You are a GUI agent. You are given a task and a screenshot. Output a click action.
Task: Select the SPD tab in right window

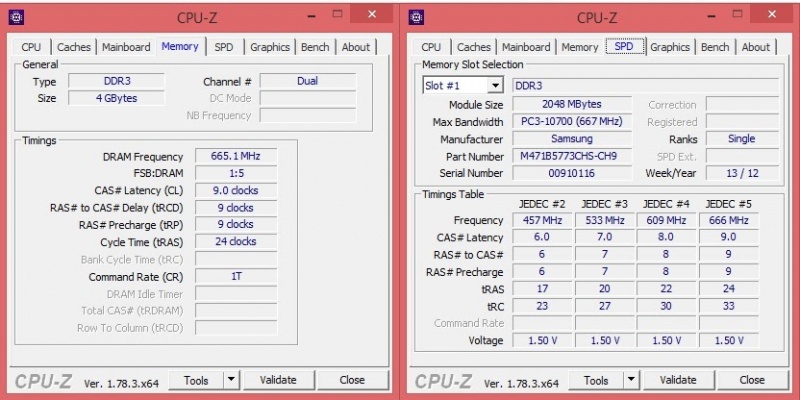[624, 46]
